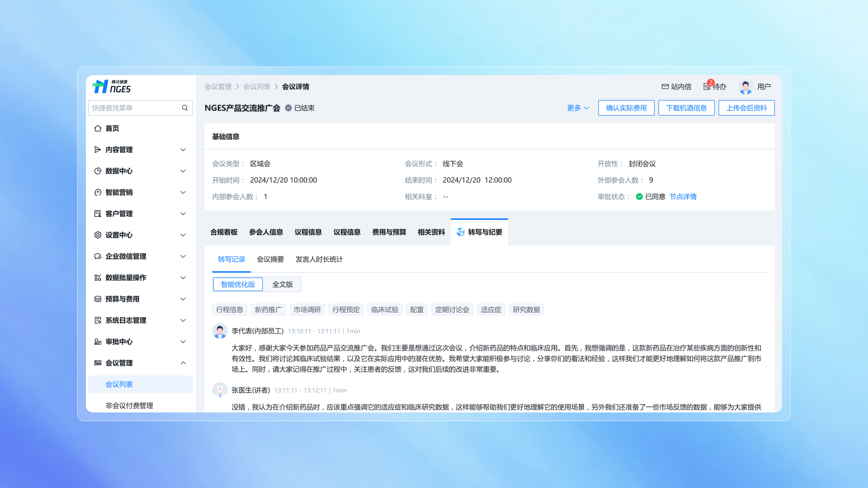The width and height of the screenshot is (868, 488).
Task: Click the 客户管理 sidebar icon
Action: (x=98, y=213)
